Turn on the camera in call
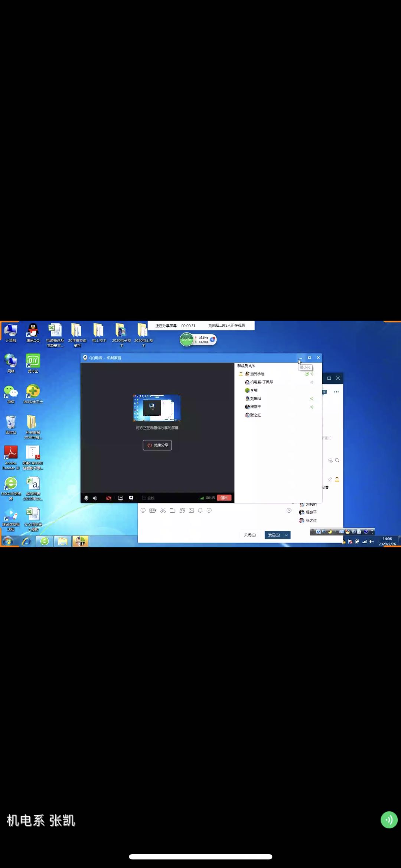The width and height of the screenshot is (401, 868). (109, 498)
